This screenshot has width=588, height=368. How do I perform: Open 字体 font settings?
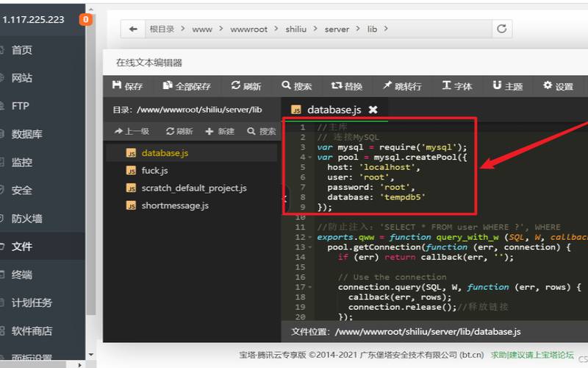click(x=457, y=86)
